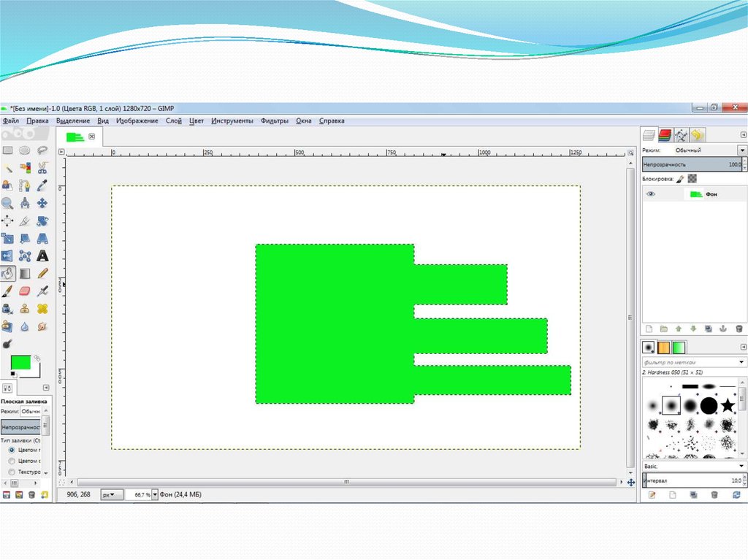This screenshot has height=560, width=748.
Task: Open the Фильтры menu
Action: [274, 121]
